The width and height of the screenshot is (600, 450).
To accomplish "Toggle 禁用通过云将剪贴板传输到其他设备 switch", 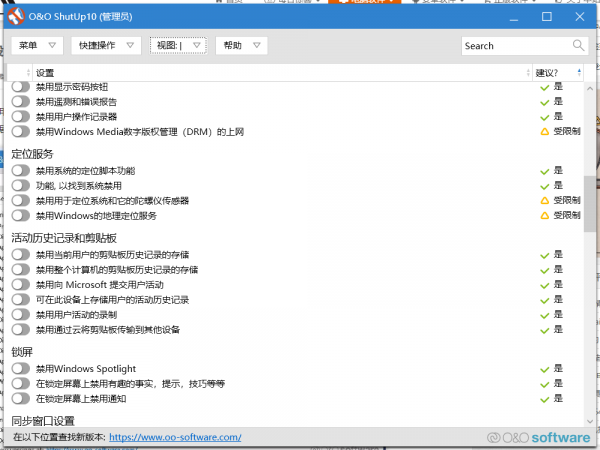I will (21, 329).
